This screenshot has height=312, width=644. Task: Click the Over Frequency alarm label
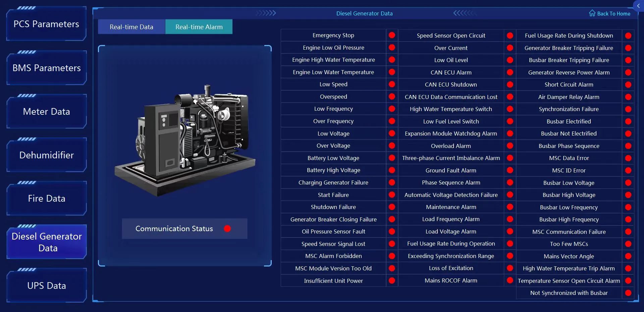pos(333,121)
